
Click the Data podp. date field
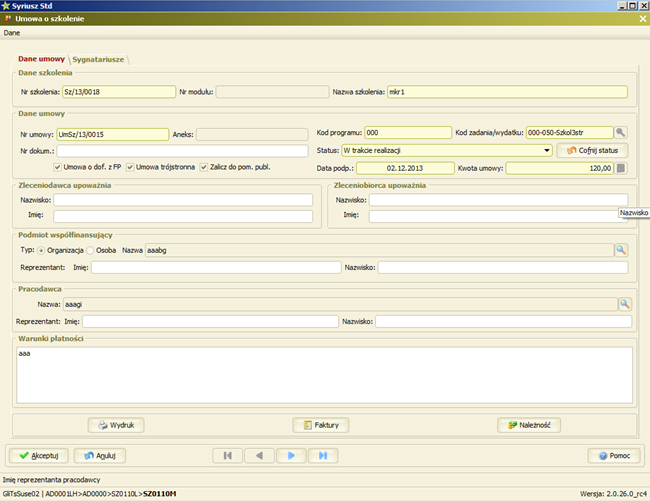405,168
